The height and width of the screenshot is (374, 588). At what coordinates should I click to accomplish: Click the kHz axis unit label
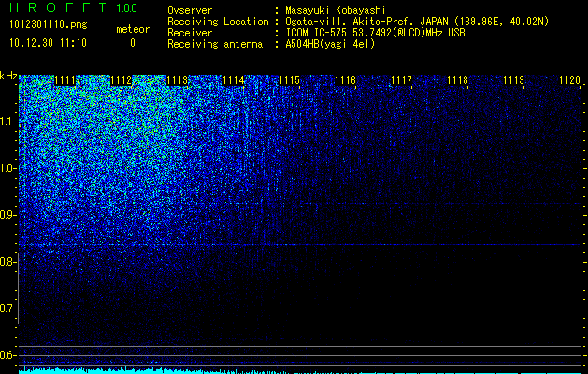pyautogui.click(x=8, y=76)
